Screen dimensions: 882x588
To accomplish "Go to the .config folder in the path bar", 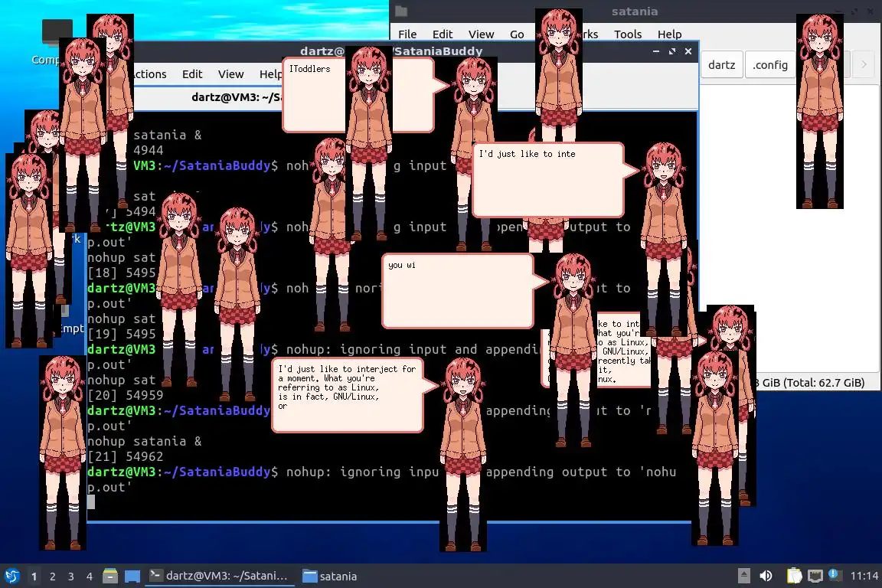I will click(x=770, y=65).
